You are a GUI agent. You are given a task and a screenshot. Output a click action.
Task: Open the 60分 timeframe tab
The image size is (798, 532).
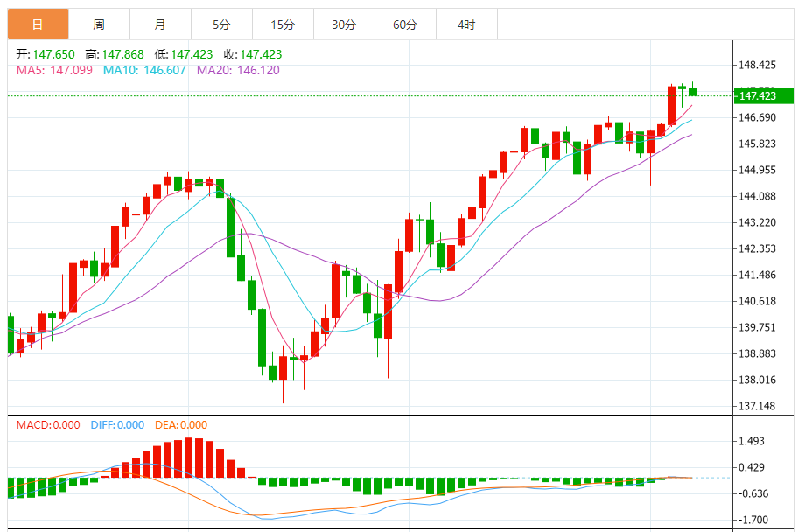(406, 24)
